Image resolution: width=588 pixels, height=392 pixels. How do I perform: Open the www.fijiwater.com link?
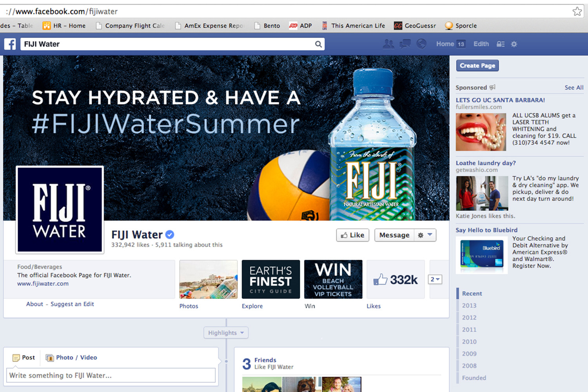[43, 284]
